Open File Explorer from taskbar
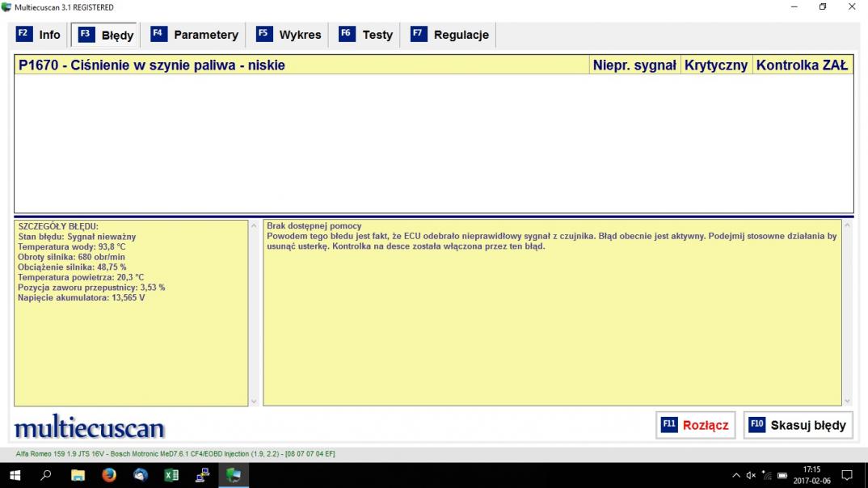The height and width of the screenshot is (488, 868). [x=78, y=475]
